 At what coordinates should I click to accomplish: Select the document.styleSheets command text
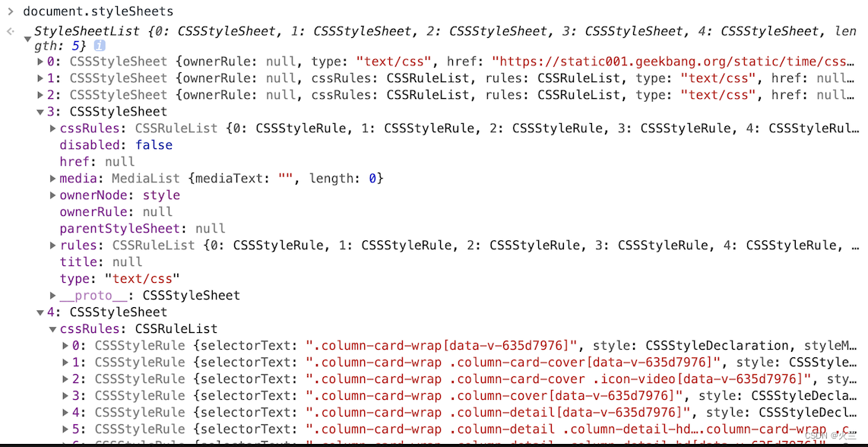pyautogui.click(x=98, y=11)
